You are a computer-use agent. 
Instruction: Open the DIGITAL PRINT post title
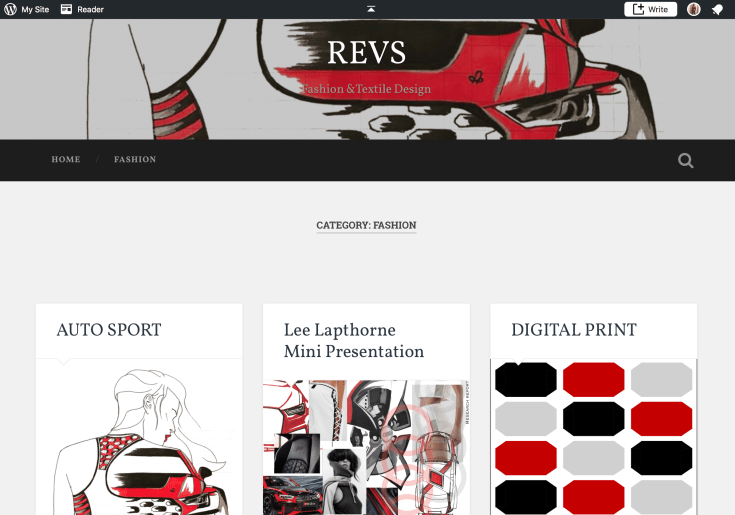pos(574,330)
